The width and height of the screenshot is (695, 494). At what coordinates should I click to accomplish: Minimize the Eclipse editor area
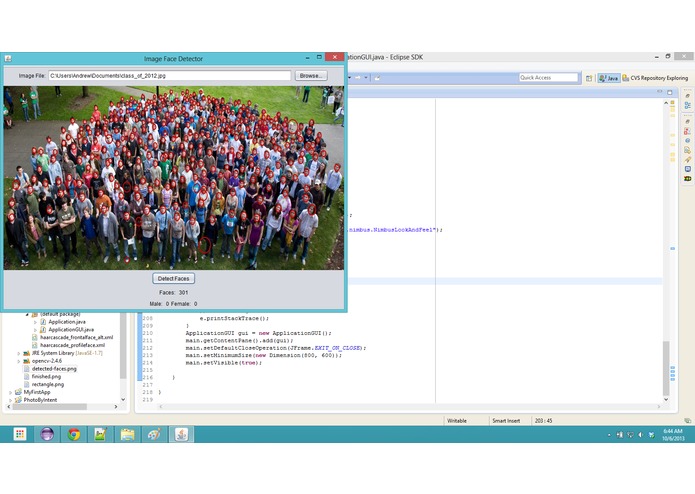pyautogui.click(x=660, y=92)
